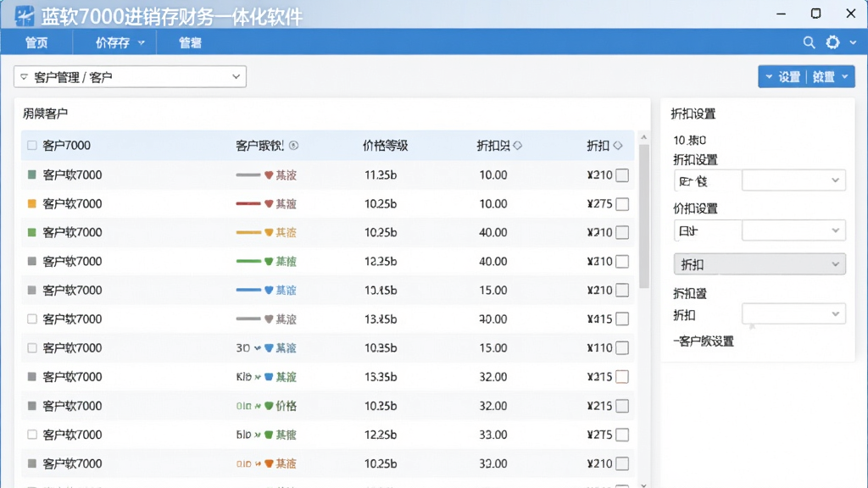Open the 客户管理 / 客户 combo box
The height and width of the screenshot is (488, 868).
point(130,77)
